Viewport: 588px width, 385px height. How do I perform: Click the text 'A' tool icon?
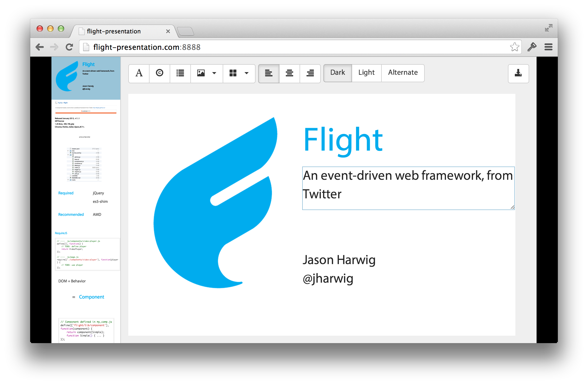pyautogui.click(x=139, y=73)
